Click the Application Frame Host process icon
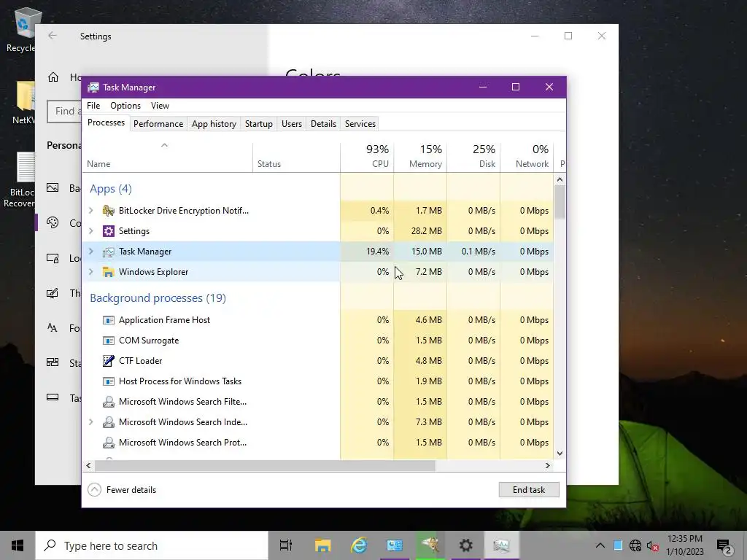The width and height of the screenshot is (747, 560). (109, 320)
